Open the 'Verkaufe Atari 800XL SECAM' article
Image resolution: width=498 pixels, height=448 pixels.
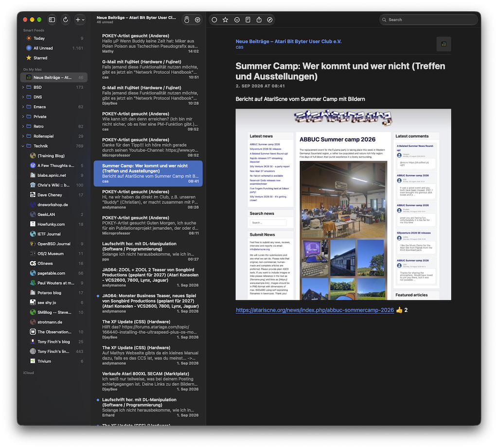click(148, 381)
